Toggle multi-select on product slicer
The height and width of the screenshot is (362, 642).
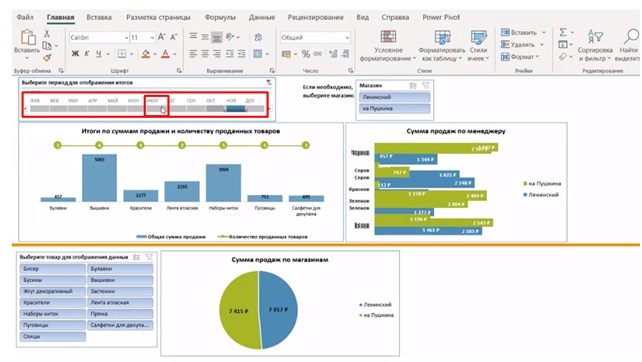tap(136, 257)
